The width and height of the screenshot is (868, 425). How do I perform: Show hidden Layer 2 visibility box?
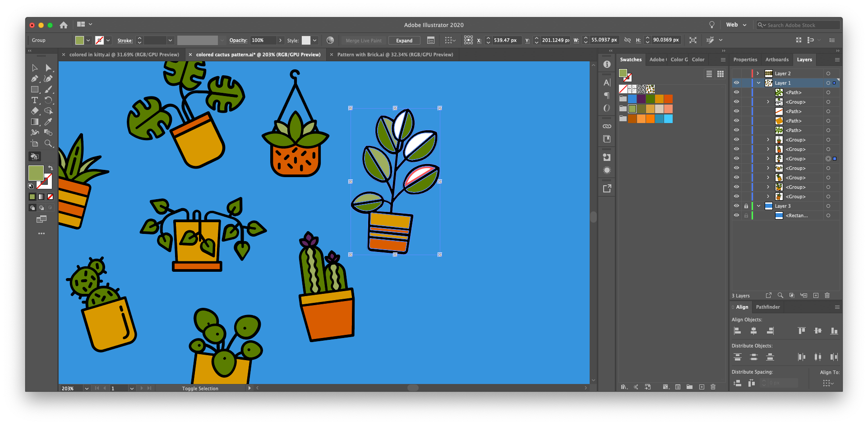736,73
